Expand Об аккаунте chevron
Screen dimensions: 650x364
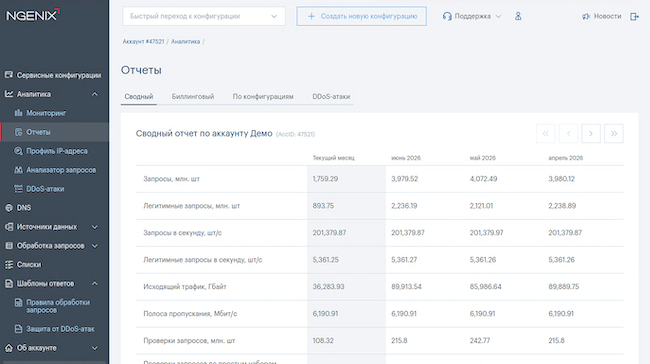coord(95,348)
